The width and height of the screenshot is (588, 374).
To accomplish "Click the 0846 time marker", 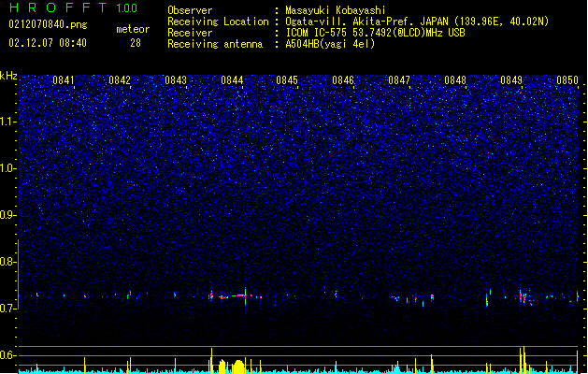I will [x=343, y=80].
